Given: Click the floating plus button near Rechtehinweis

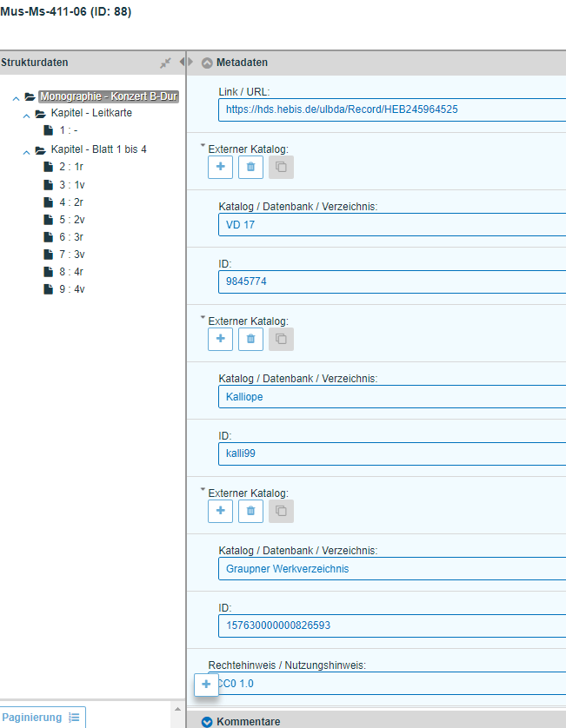Looking at the screenshot, I should [x=206, y=685].
